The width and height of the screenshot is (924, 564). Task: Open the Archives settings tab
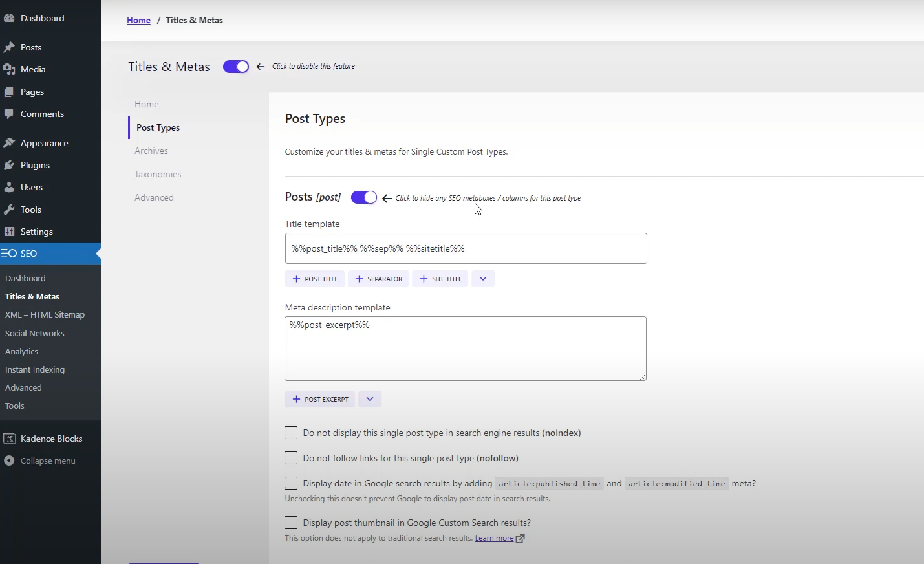151,151
